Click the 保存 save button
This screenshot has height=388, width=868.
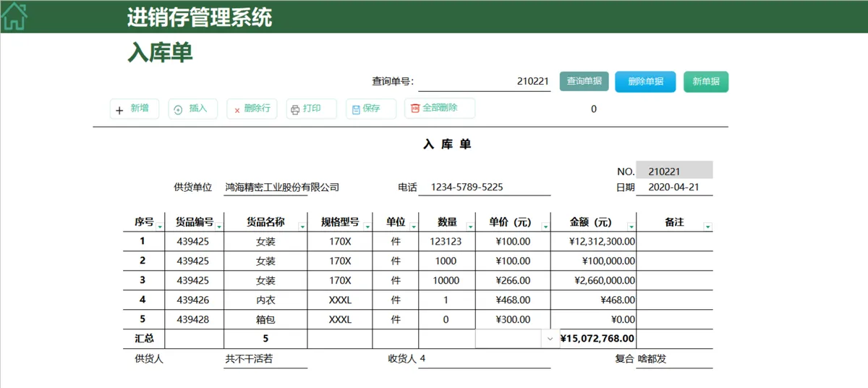(370, 109)
